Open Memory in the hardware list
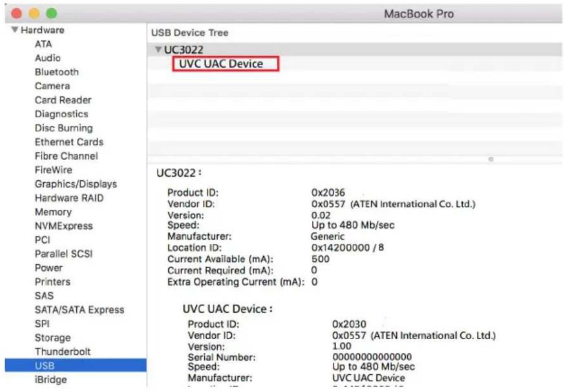 (53, 212)
